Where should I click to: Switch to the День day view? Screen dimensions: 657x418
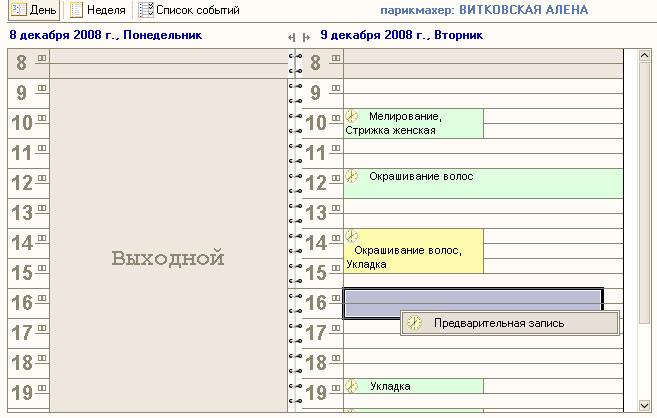click(34, 10)
